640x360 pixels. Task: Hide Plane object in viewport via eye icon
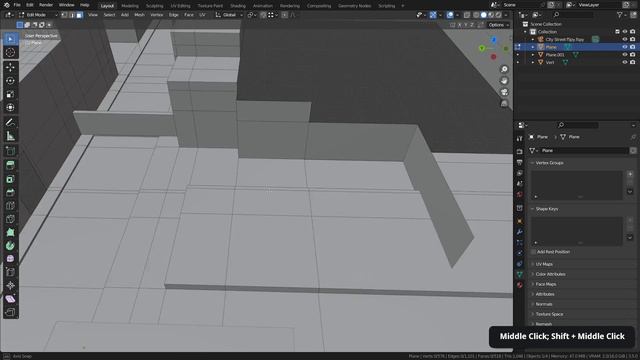click(x=624, y=47)
